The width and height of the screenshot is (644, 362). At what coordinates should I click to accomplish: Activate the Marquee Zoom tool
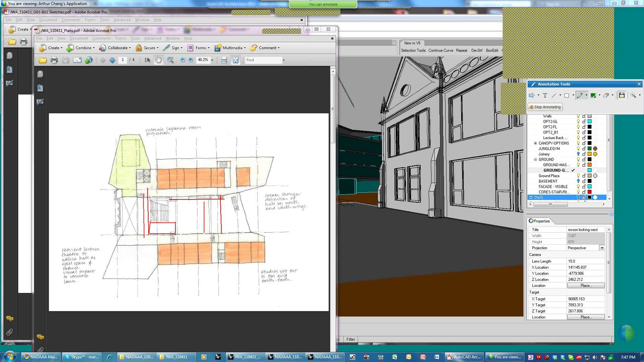pyautogui.click(x=170, y=60)
